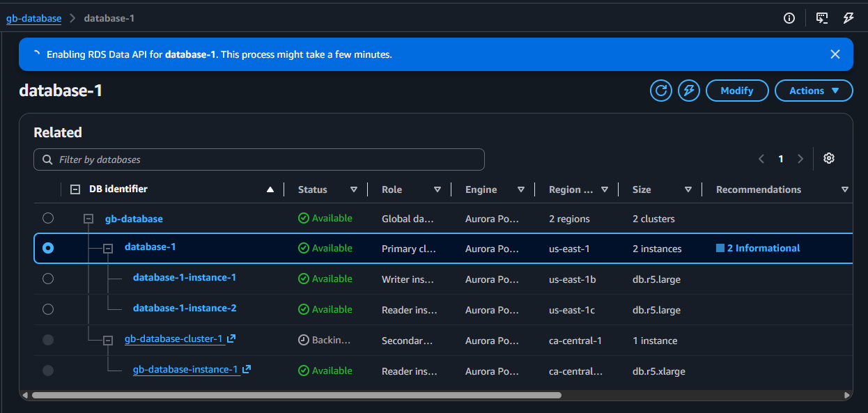The image size is (868, 413).
Task: Open the database-1-instance-2 link
Action: (185, 308)
